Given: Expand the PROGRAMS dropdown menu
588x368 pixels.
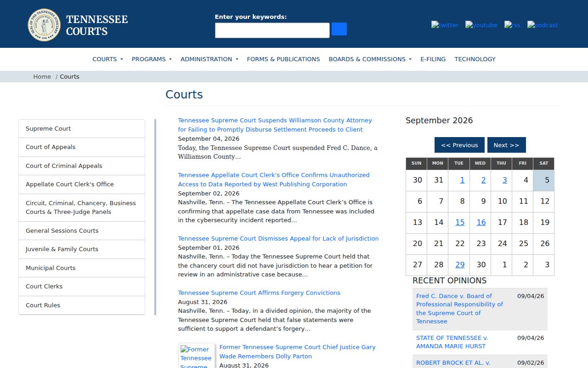Looking at the screenshot, I should tap(152, 59).
